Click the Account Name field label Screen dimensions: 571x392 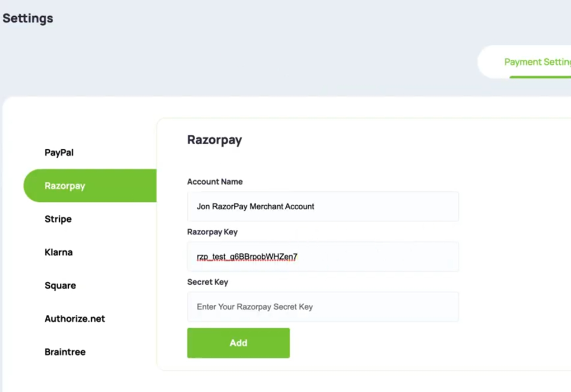point(215,182)
